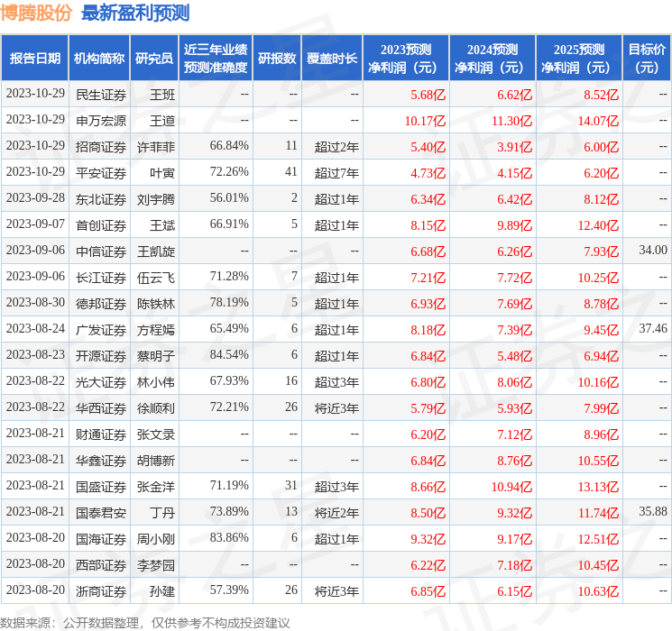Select the 招商证券 institution cell
Viewport: 672px width, 631px height.
pyautogui.click(x=101, y=147)
